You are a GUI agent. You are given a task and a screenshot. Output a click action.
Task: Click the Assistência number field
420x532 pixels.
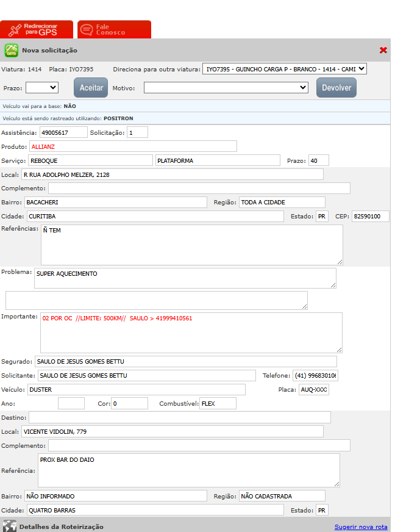tap(63, 132)
